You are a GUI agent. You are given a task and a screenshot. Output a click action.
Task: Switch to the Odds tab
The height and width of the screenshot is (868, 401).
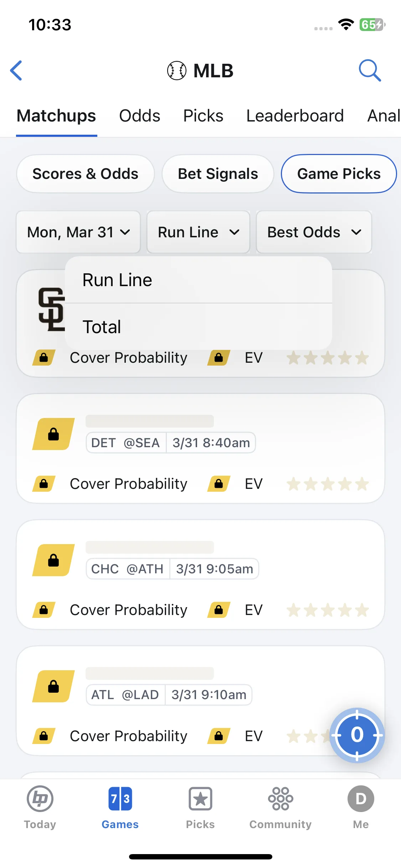pyautogui.click(x=140, y=116)
